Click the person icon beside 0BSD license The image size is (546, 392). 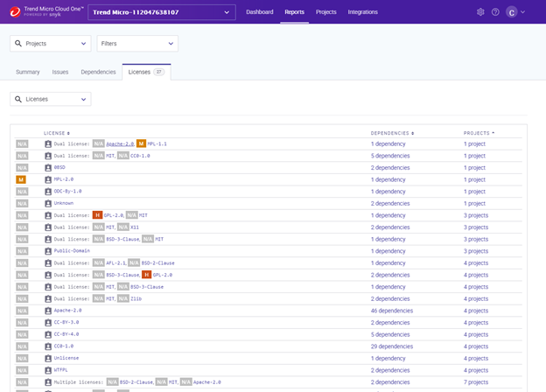tap(48, 167)
